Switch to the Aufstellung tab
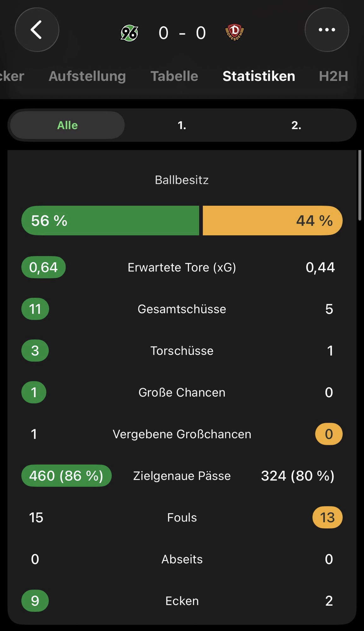Viewport: 364px width, 631px height. (x=87, y=76)
